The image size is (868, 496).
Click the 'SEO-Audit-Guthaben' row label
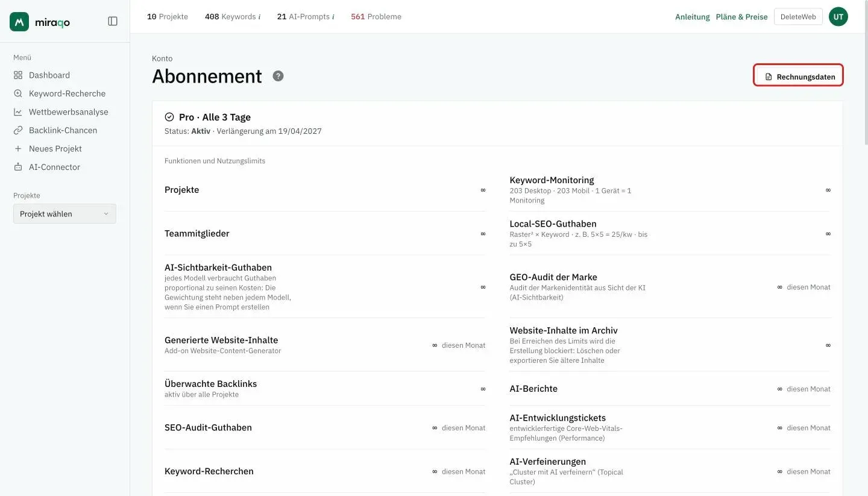[208, 427]
